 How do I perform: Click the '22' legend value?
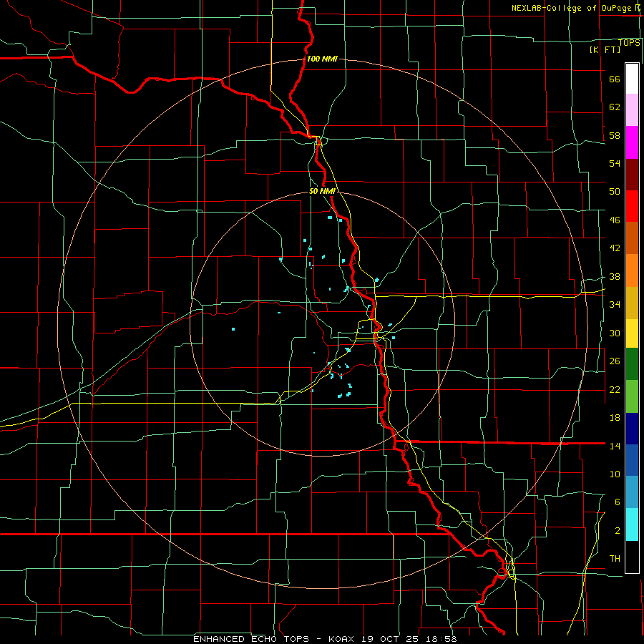pyautogui.click(x=615, y=389)
